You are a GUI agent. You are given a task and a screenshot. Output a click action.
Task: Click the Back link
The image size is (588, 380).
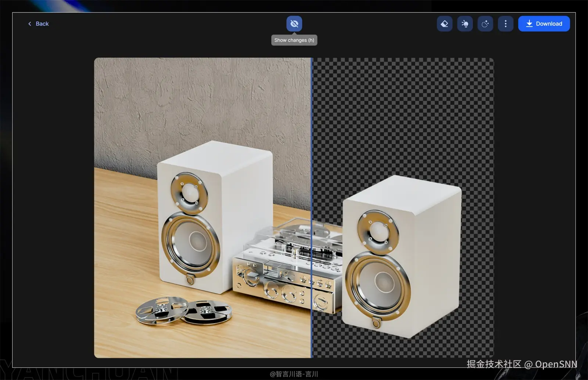(38, 24)
